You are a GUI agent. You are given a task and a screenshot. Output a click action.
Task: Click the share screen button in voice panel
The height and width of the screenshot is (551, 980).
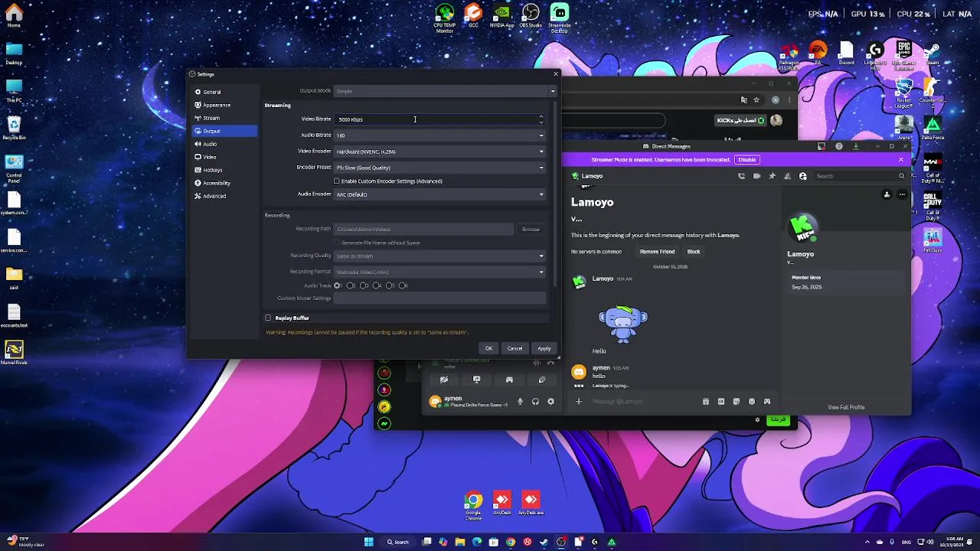(x=476, y=380)
